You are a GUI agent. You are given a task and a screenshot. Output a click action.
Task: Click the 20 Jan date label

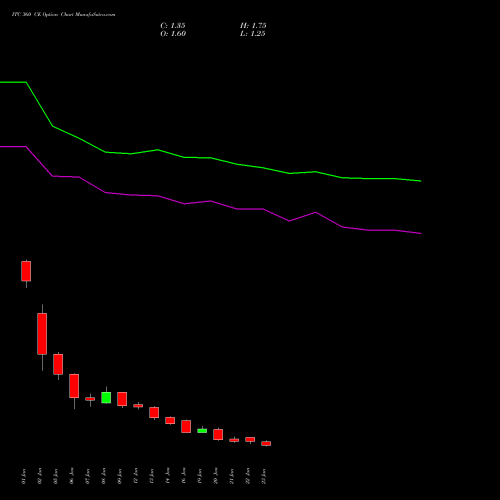[x=216, y=476]
